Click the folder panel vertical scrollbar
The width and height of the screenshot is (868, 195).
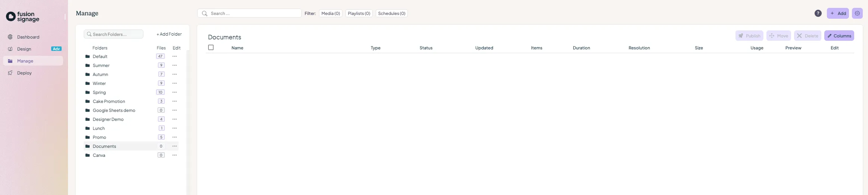pyautogui.click(x=187, y=122)
